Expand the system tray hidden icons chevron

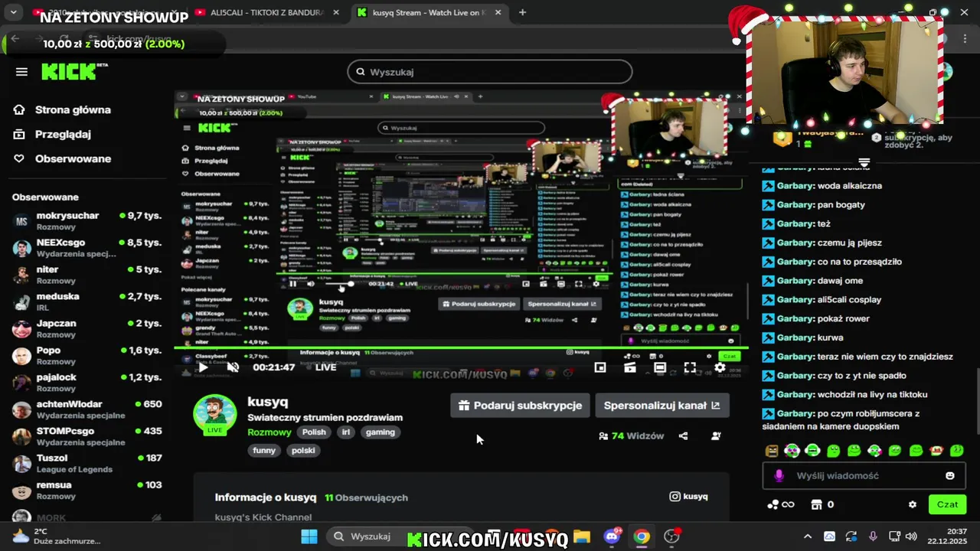pos(807,536)
